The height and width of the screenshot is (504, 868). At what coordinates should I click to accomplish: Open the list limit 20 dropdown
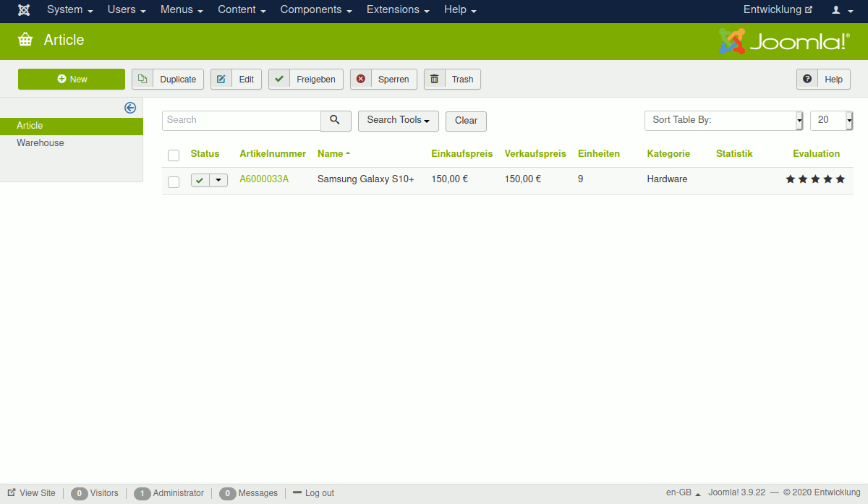[x=832, y=121]
